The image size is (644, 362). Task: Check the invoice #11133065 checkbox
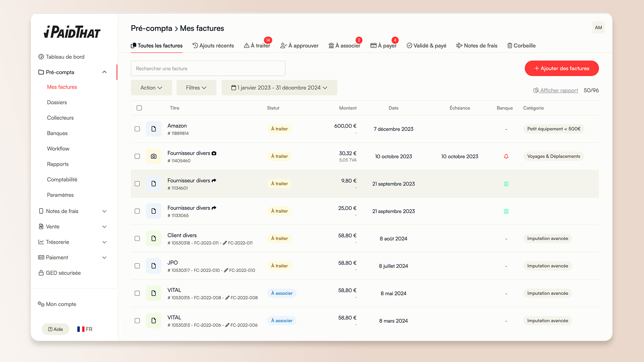click(x=137, y=211)
